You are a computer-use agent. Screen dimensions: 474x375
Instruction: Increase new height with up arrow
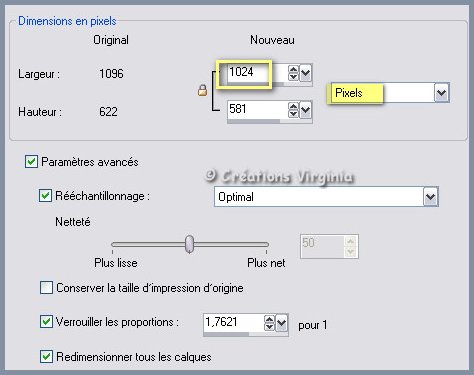(x=293, y=107)
